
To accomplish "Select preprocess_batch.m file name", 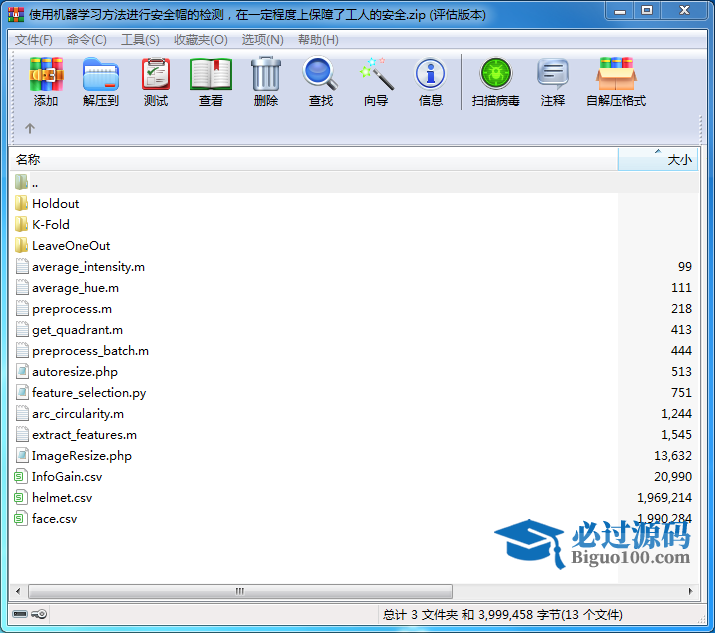I will (x=90, y=351).
